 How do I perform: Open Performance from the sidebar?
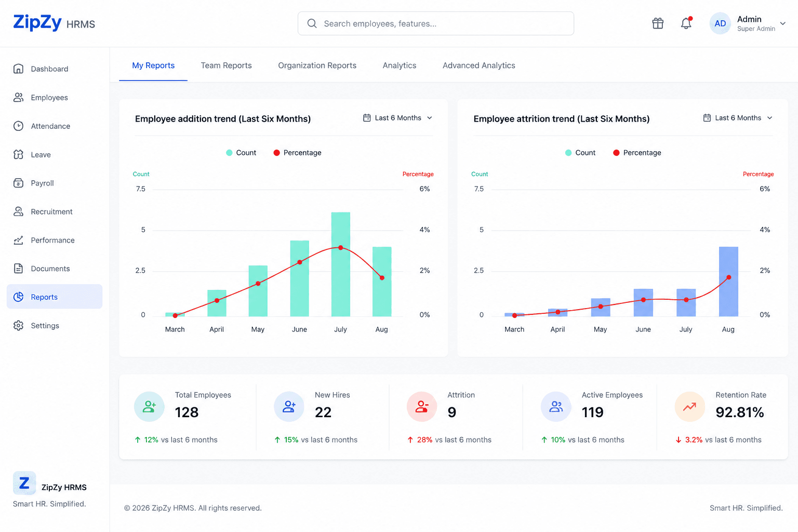(x=55, y=240)
